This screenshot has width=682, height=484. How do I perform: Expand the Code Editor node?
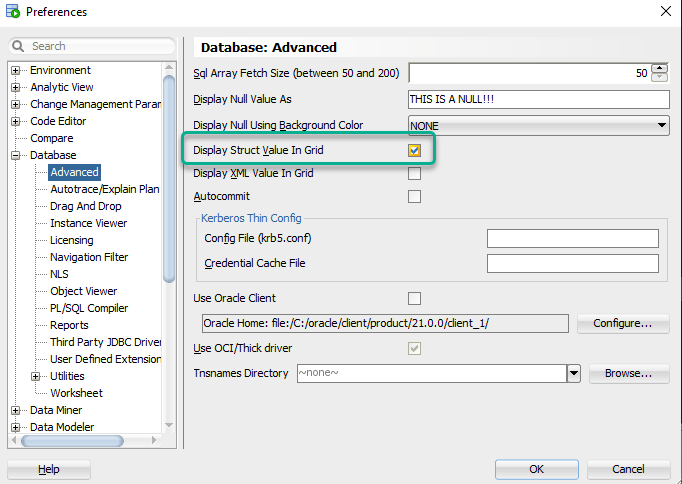tap(16, 121)
